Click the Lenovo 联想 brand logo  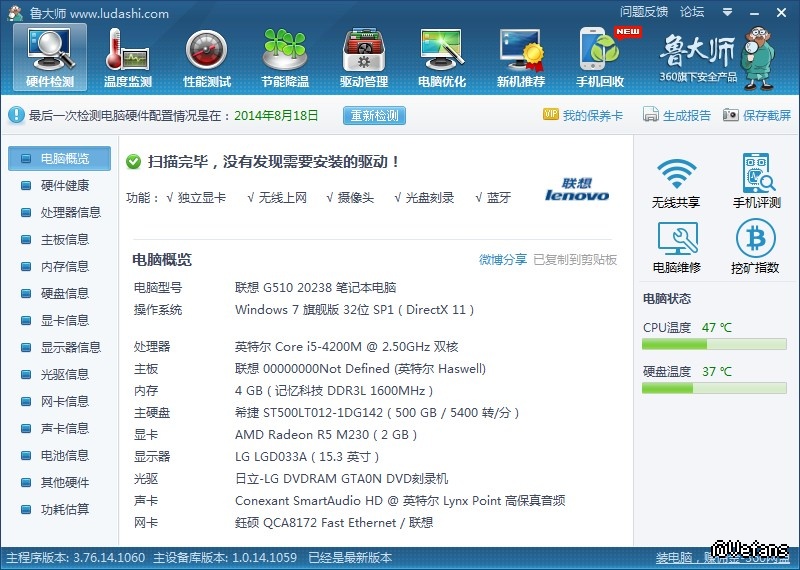(x=577, y=189)
